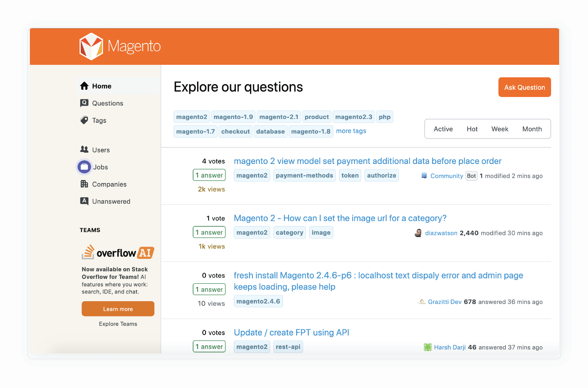Open the Explore Teams link
The image size is (588, 388).
(x=118, y=324)
